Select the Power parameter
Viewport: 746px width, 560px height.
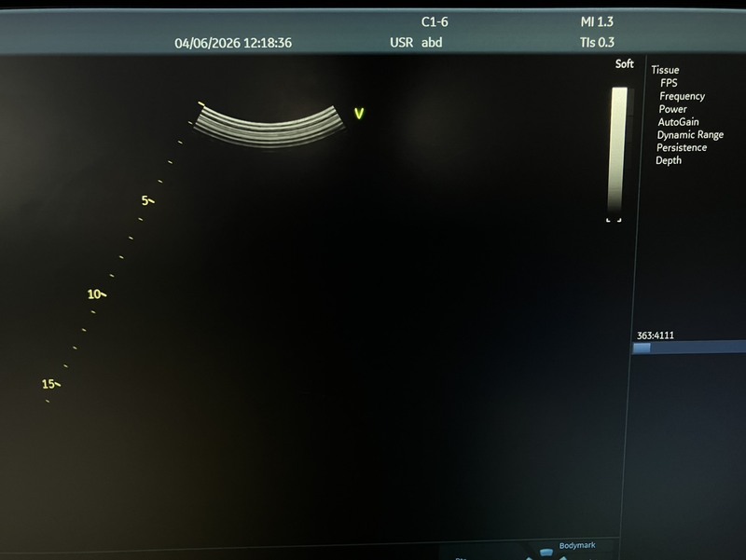(672, 109)
